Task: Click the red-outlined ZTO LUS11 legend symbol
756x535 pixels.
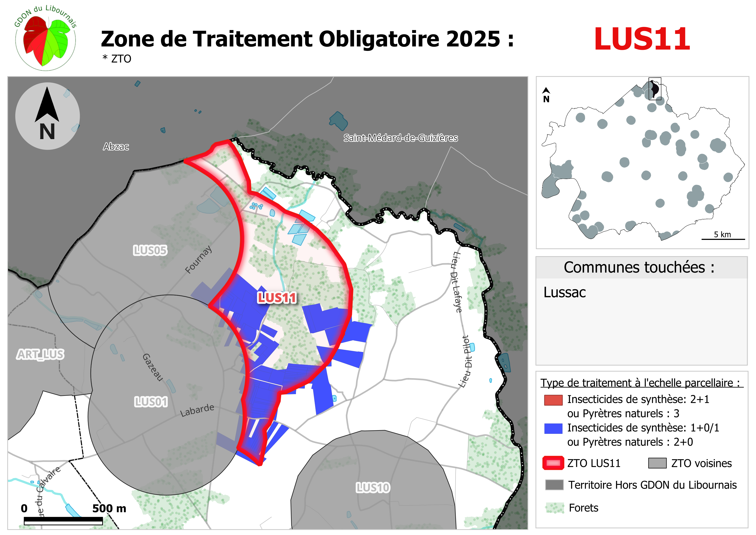Action: (x=553, y=463)
